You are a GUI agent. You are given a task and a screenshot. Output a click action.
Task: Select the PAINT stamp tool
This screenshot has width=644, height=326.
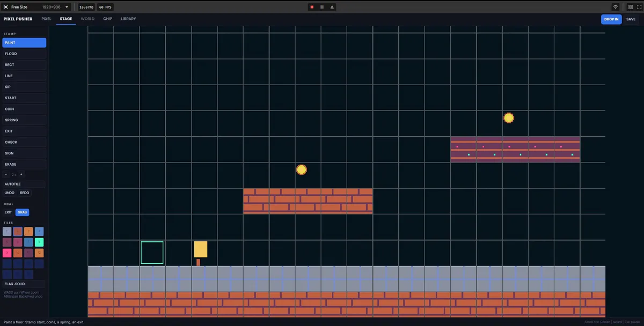24,43
